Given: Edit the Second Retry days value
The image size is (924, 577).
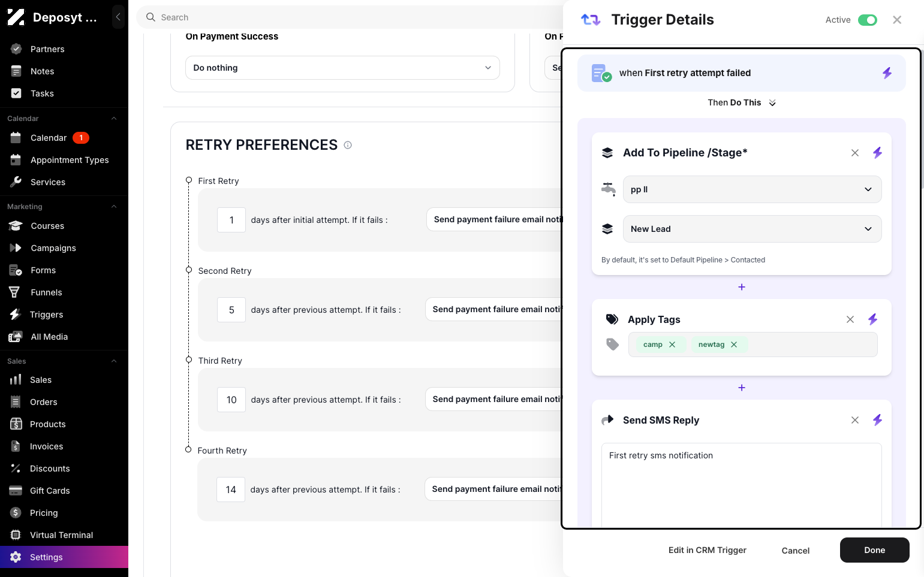Looking at the screenshot, I should pyautogui.click(x=231, y=310).
